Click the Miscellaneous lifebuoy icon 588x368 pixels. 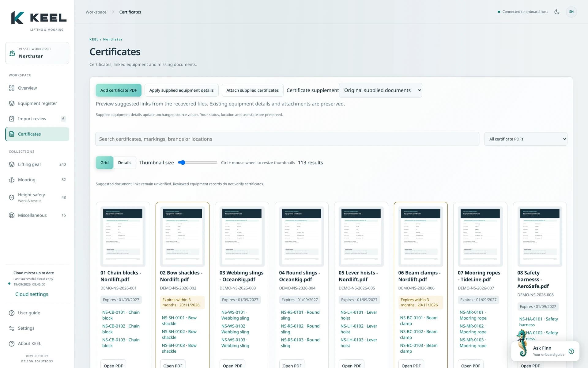[x=12, y=215]
